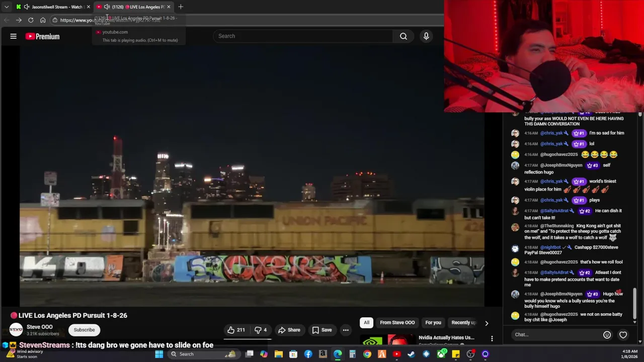Open File Explorer from taskbar
644x362 pixels.
278,354
